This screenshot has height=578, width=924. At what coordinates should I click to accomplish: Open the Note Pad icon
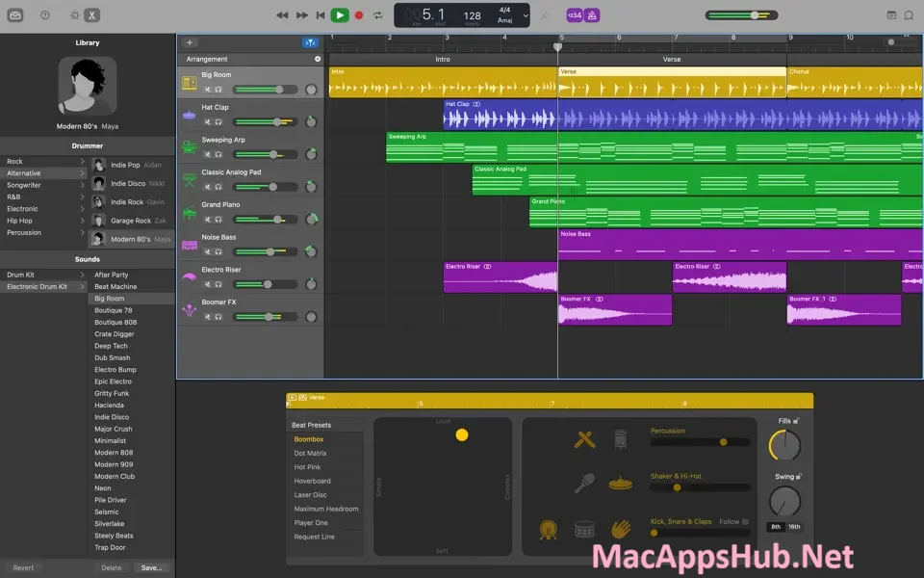(891, 15)
